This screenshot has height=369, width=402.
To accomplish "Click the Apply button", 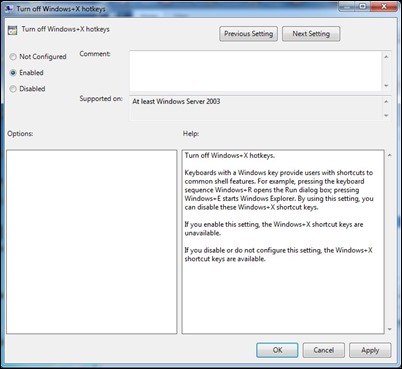I will click(x=370, y=350).
